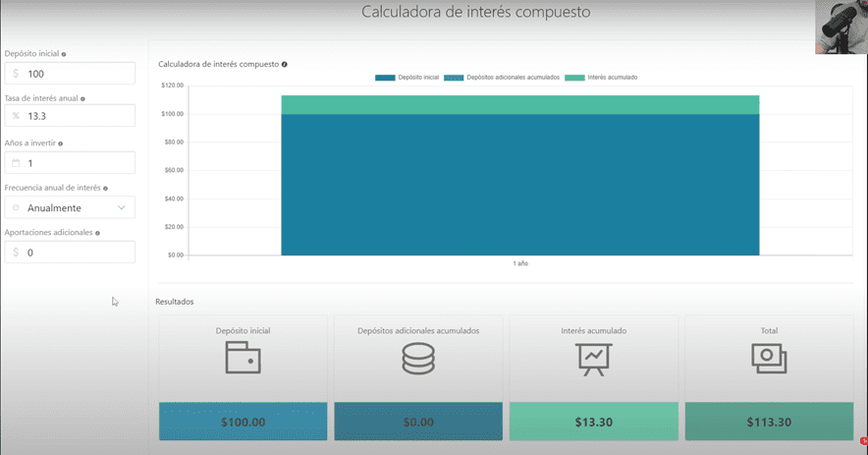Click the chevron arrow in frequency selector
The image size is (868, 455).
click(x=122, y=207)
